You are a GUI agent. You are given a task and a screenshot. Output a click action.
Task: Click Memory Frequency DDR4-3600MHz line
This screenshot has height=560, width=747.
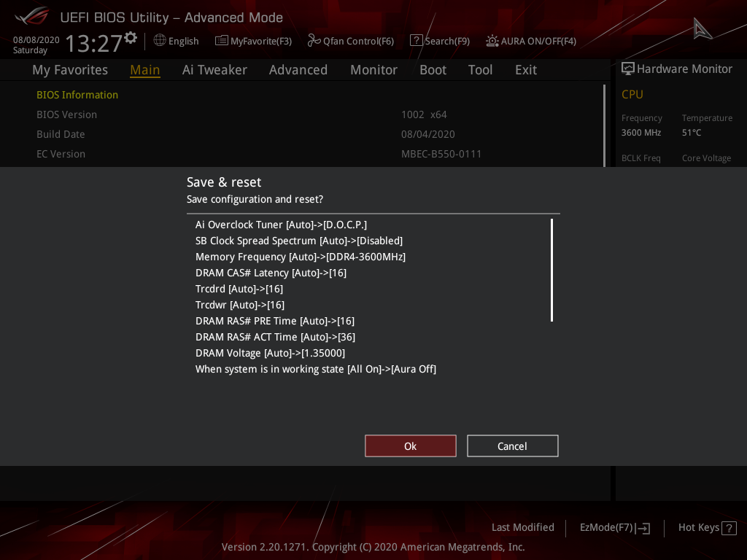(301, 257)
